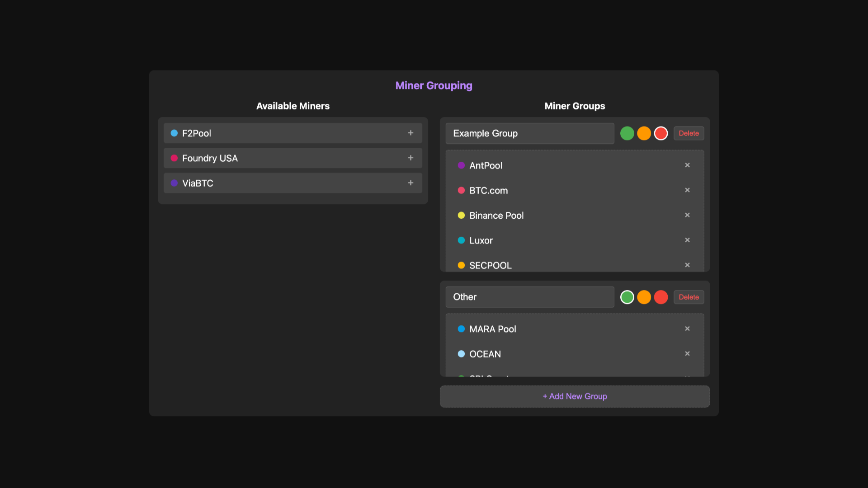Click the BTC.com entry
This screenshot has width=868, height=488.
[x=575, y=190]
